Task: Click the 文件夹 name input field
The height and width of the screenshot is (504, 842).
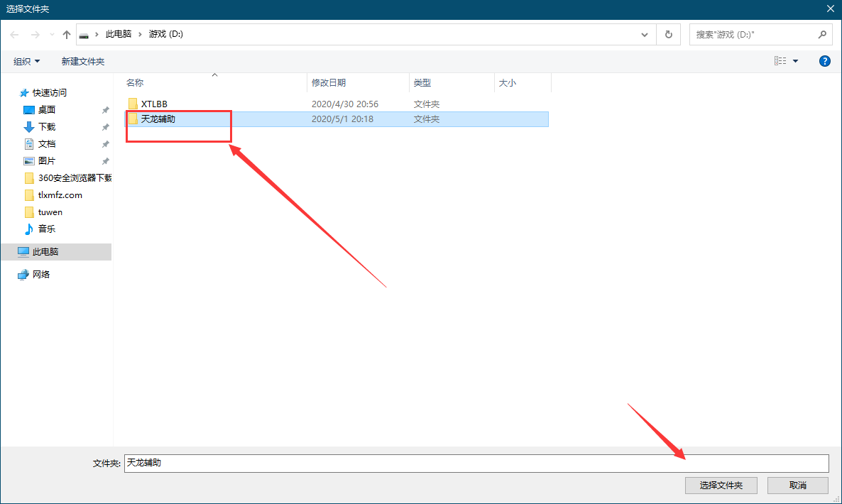Action: [x=476, y=464]
